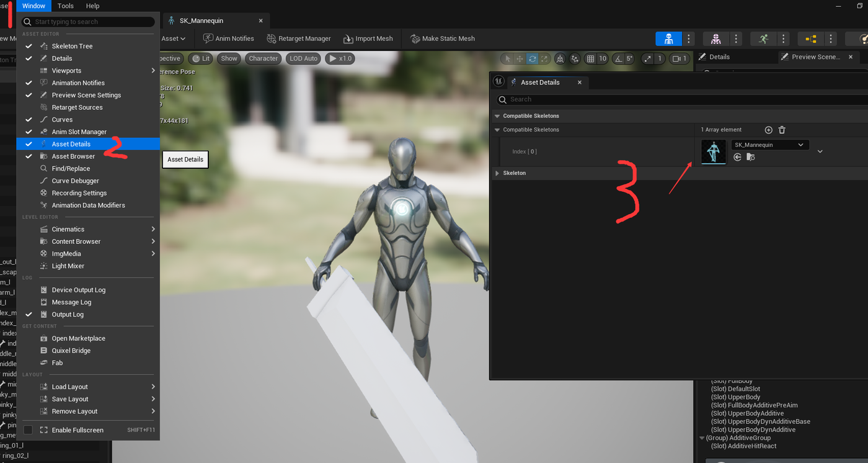This screenshot has height=463, width=868.
Task: Click the Asset Details search box
Action: pos(681,99)
